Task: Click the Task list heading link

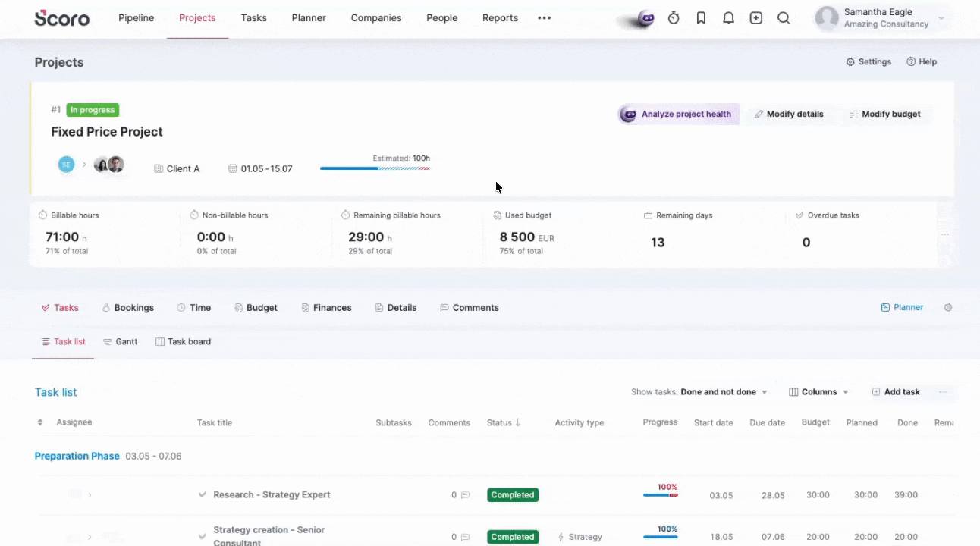Action: (56, 392)
